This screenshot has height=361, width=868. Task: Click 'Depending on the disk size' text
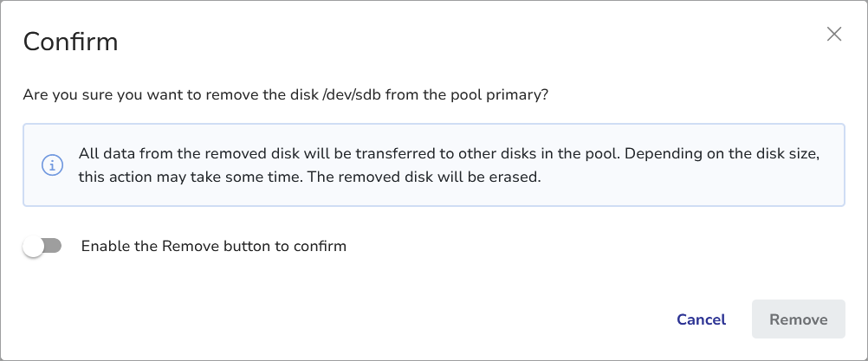coord(719,153)
